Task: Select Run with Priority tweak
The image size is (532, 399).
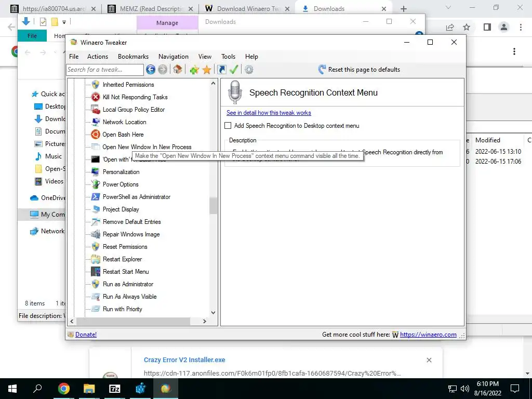Action: pos(122,309)
